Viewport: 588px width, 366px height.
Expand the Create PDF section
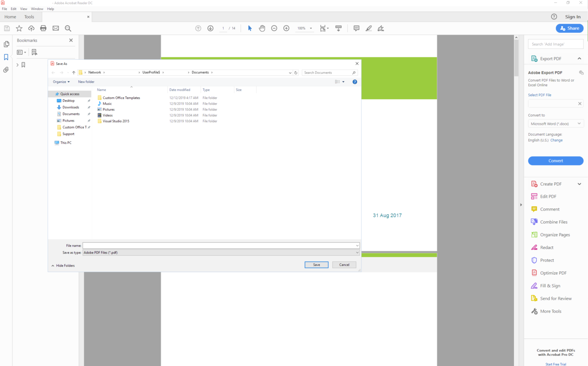(x=579, y=184)
